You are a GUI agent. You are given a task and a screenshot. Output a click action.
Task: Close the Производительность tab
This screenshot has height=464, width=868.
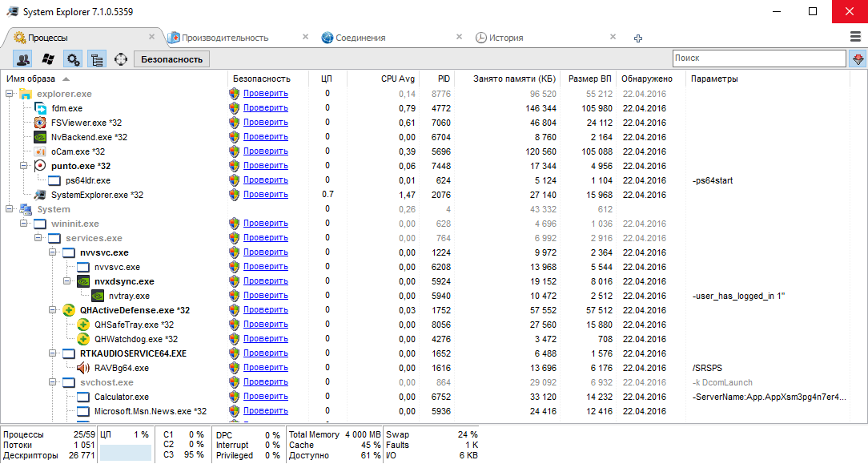point(305,37)
